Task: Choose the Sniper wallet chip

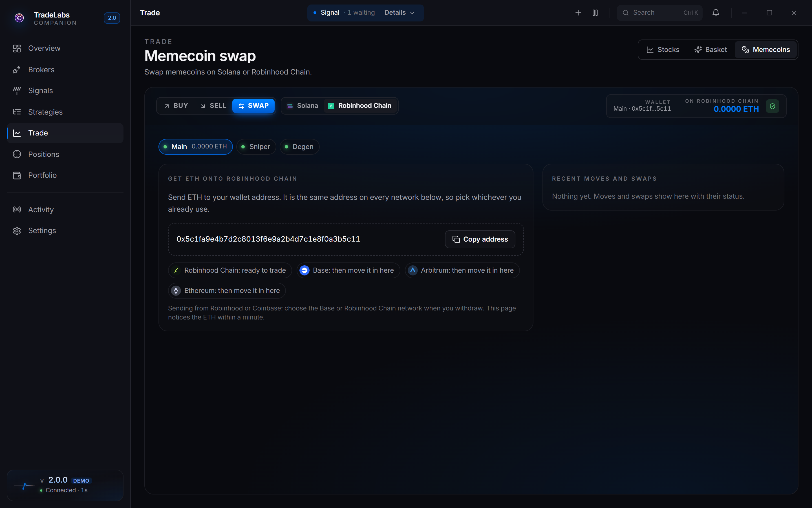Action: pyautogui.click(x=256, y=147)
